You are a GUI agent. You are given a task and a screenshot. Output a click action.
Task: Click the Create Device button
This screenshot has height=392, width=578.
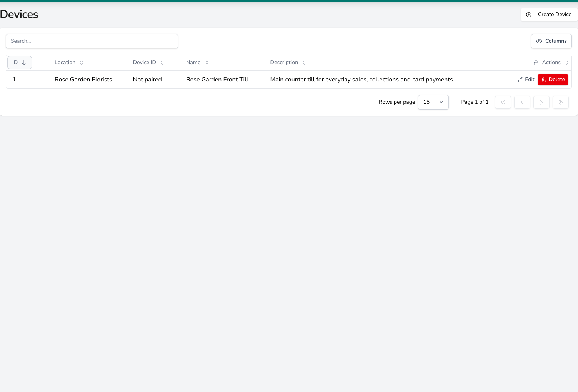point(549,15)
